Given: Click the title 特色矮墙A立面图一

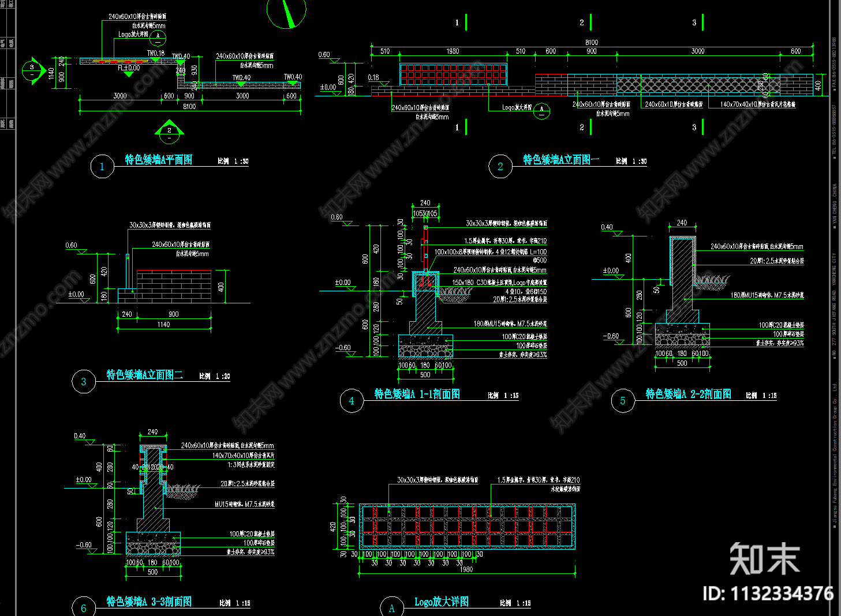Looking at the screenshot, I should click(561, 160).
